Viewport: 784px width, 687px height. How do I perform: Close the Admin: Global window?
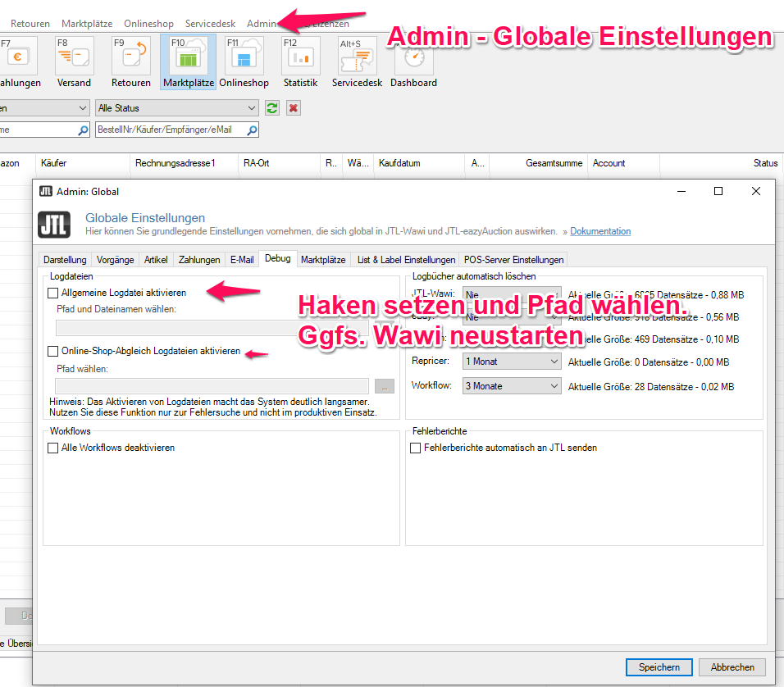756,192
